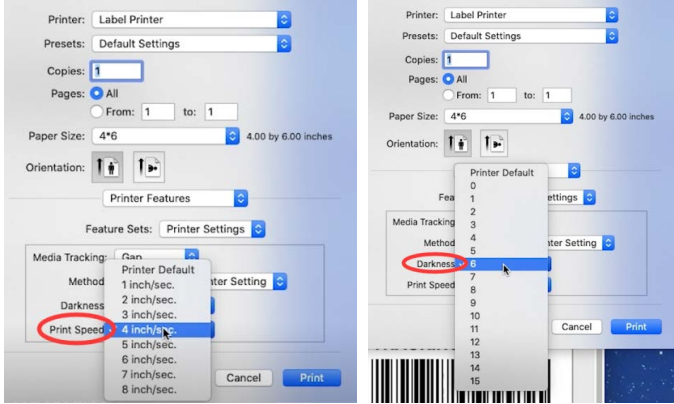Click the Print button in left dialog
Screen dimensions: 674x404
312,378
